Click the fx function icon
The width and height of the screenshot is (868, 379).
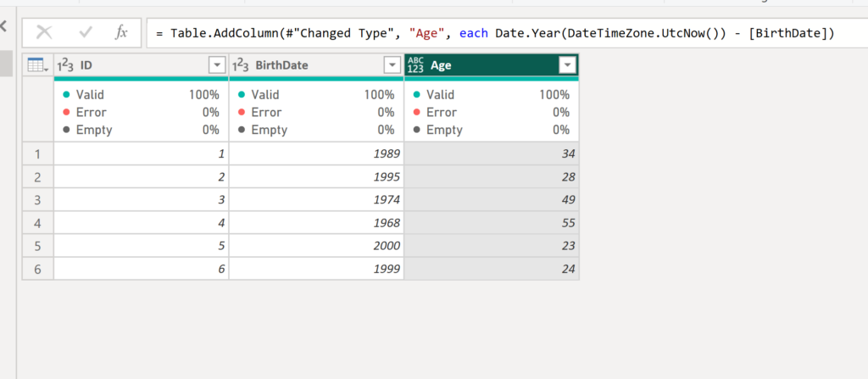(x=121, y=33)
